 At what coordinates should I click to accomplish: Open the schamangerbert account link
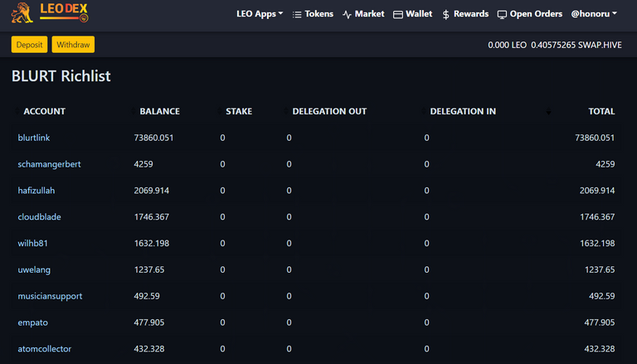pyautogui.click(x=49, y=164)
